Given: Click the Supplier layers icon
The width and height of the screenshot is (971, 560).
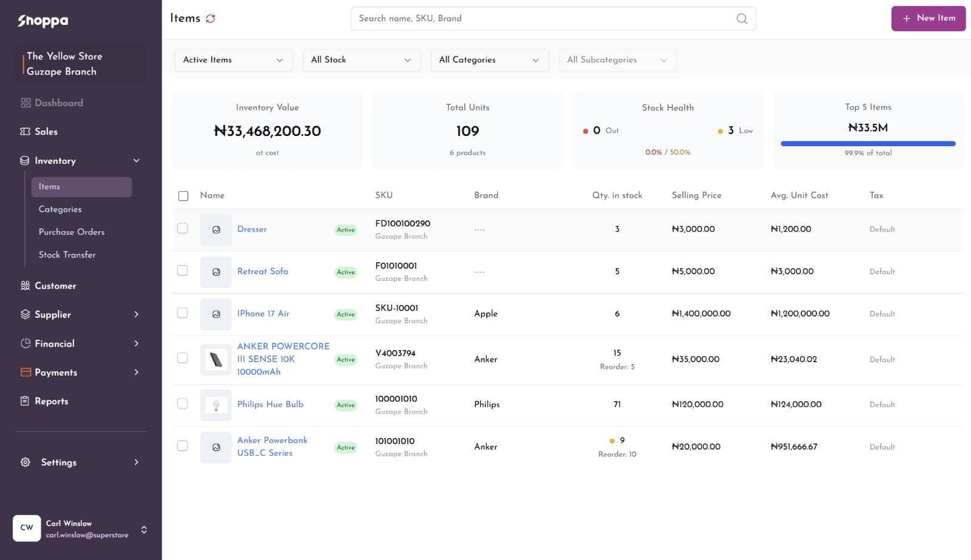Looking at the screenshot, I should coord(25,314).
